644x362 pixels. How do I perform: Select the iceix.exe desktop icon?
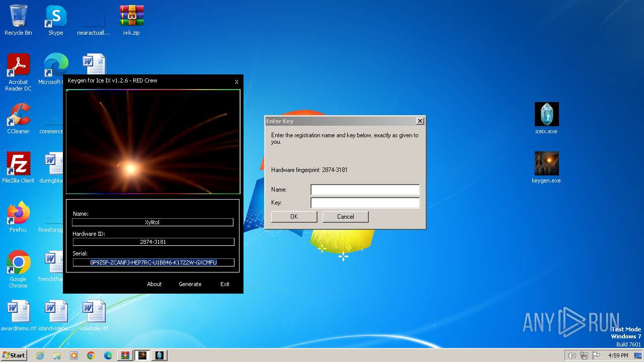(x=546, y=119)
